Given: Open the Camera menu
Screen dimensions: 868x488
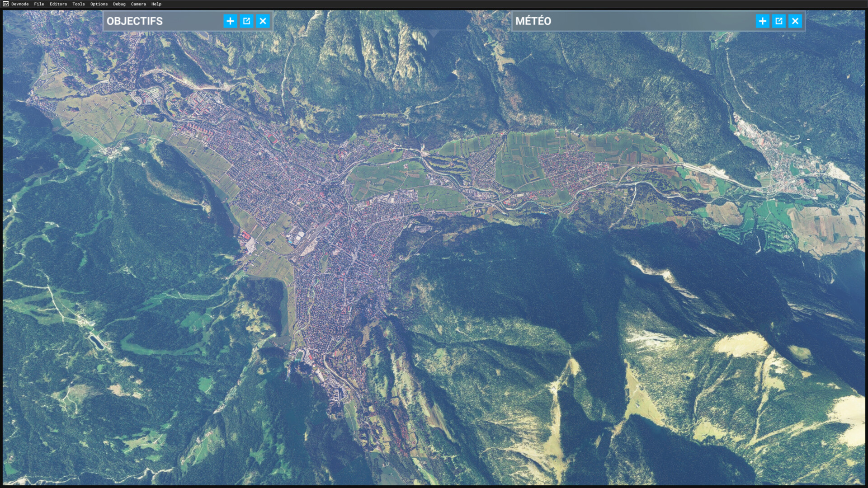Looking at the screenshot, I should pyautogui.click(x=138, y=4).
